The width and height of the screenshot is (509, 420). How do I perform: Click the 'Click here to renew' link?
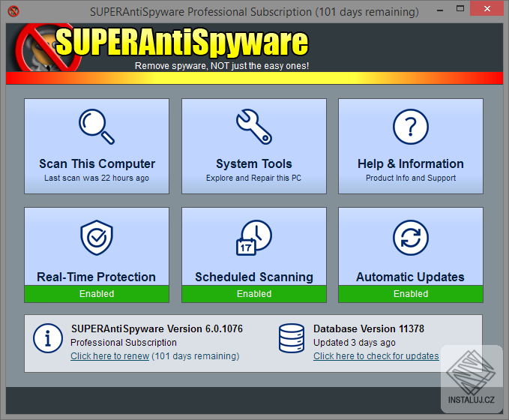109,356
